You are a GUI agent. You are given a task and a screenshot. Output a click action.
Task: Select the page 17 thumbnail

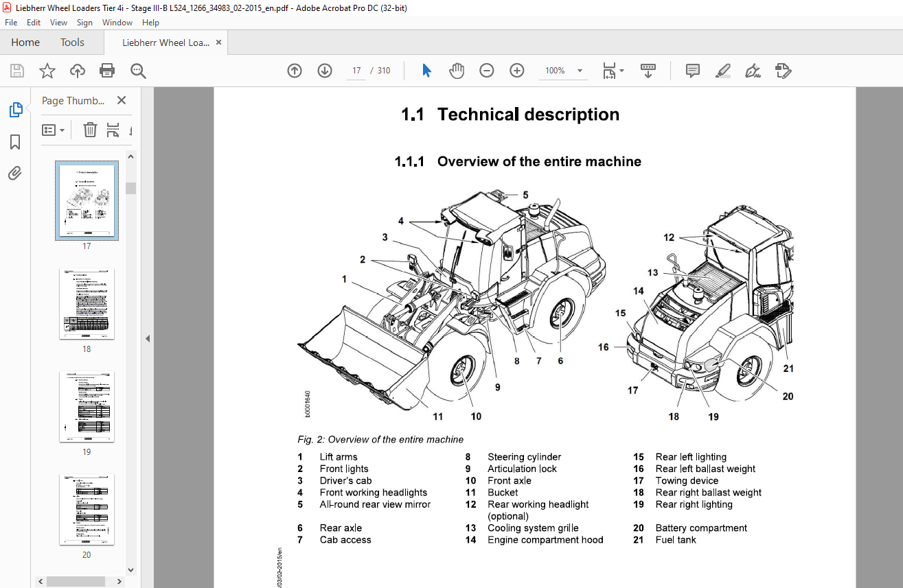click(x=87, y=201)
